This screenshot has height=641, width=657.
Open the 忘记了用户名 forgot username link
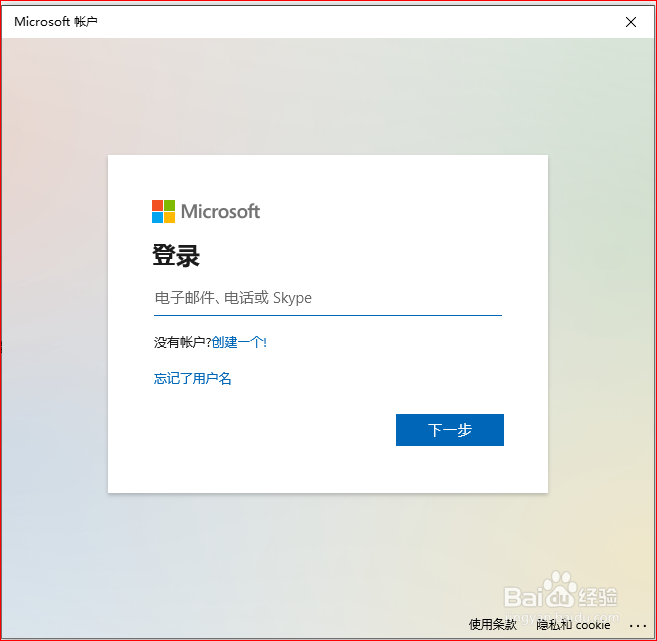(x=192, y=378)
